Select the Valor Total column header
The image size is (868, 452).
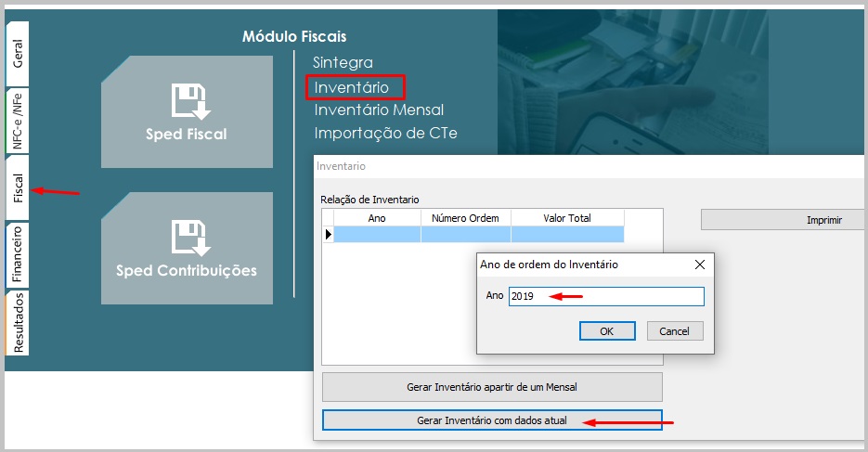567,218
